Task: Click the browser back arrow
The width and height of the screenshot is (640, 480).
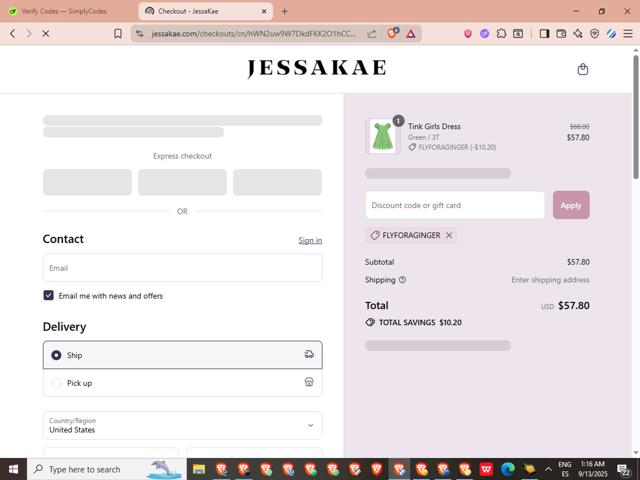Action: point(13,33)
